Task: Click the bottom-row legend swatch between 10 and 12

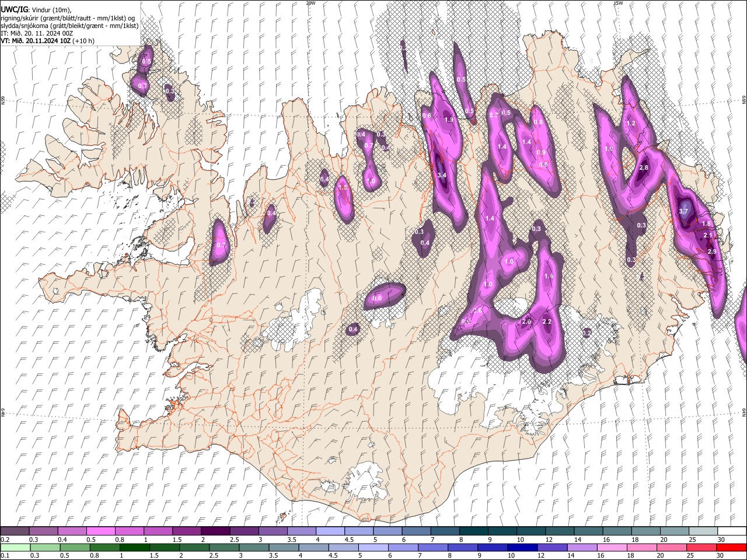Action: click(522, 547)
